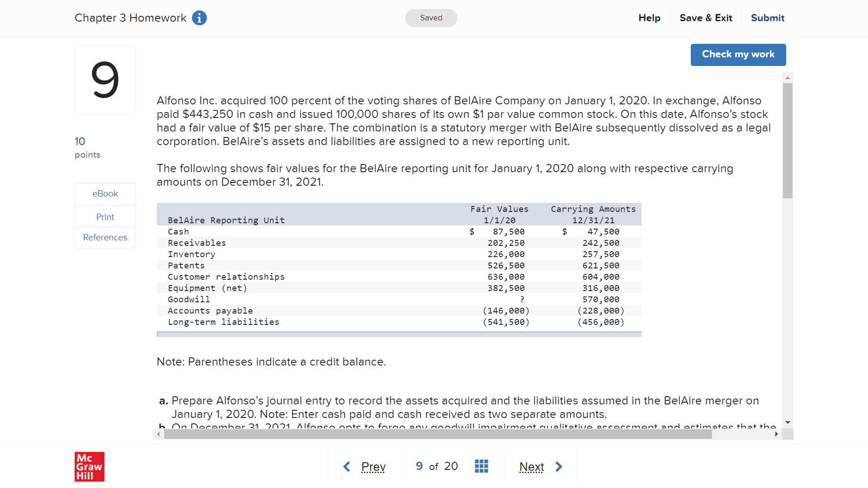Click the McGraw Hill logo
Screen dimensions: 868x488
pyautogui.click(x=90, y=466)
